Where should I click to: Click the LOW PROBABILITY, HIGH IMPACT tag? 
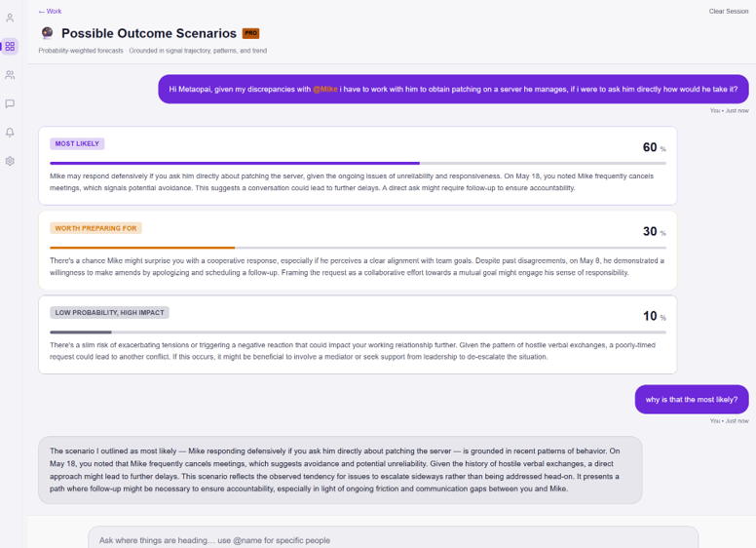(109, 313)
